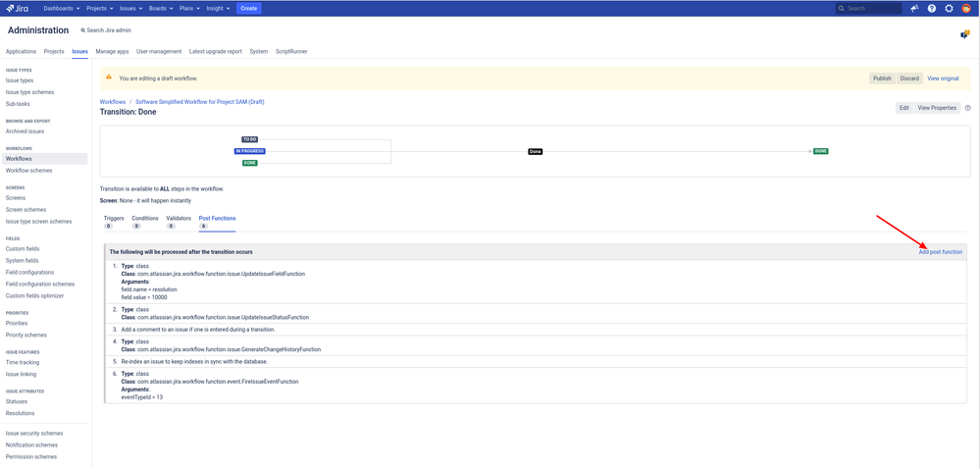980x469 pixels.
Task: Click the draft warning triangle icon
Action: (109, 77)
